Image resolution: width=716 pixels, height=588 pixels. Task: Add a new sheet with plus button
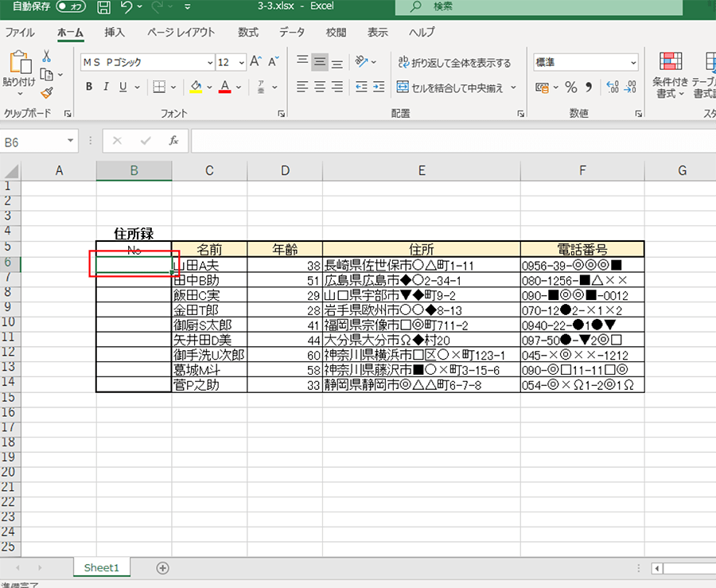(162, 568)
